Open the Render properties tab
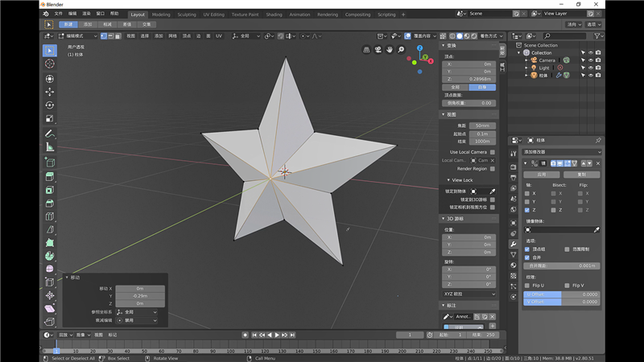 click(514, 167)
